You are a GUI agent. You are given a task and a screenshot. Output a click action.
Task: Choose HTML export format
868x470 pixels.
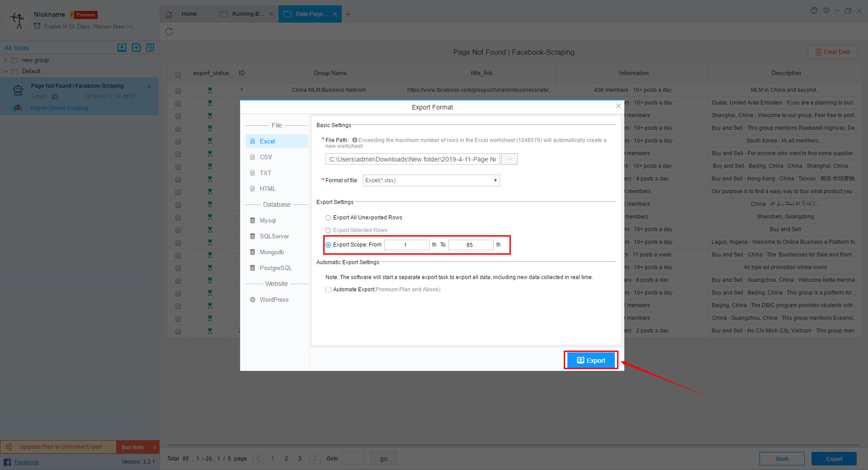(x=277, y=189)
